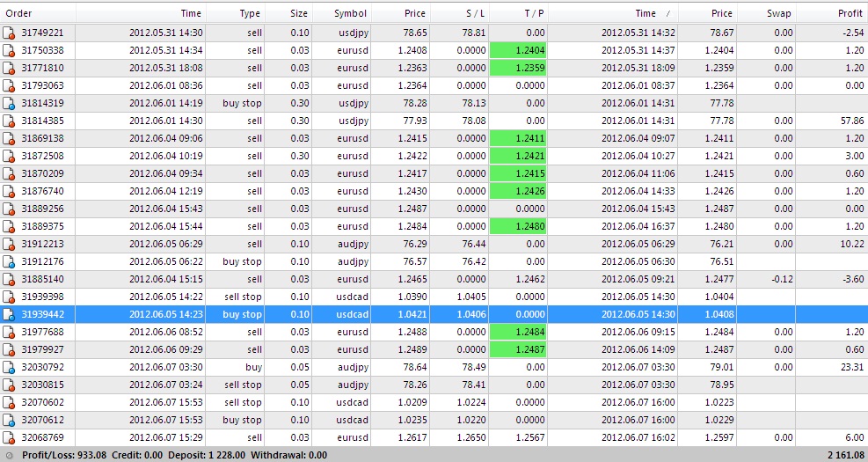Click the green T/P cell 1.2480
This screenshot has width=868, height=462.
518,226
